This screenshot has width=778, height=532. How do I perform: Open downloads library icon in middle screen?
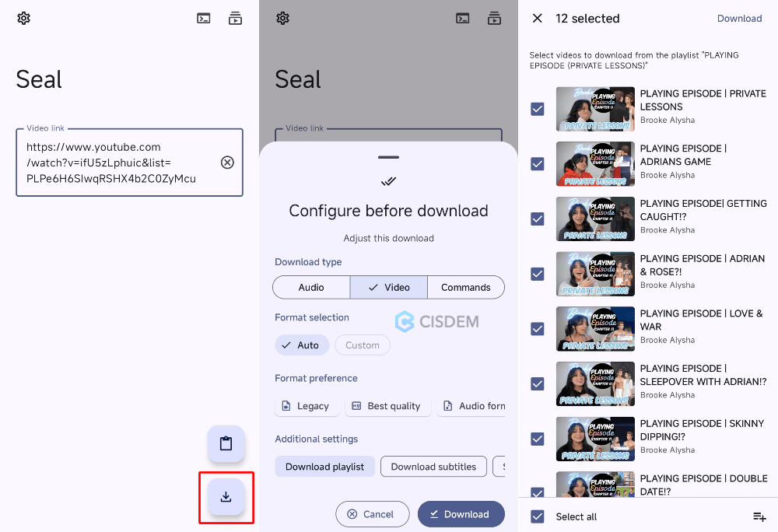pos(494,19)
